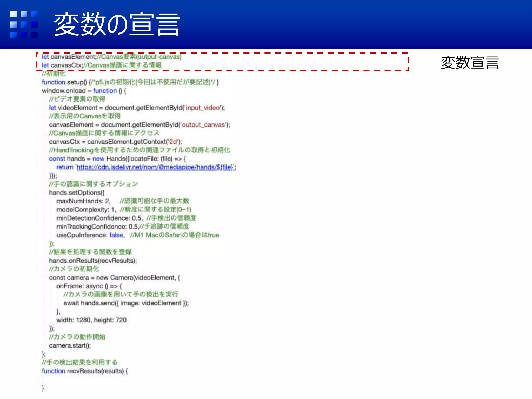
Task: Select the 'function setup()' code line
Action: click(x=130, y=82)
